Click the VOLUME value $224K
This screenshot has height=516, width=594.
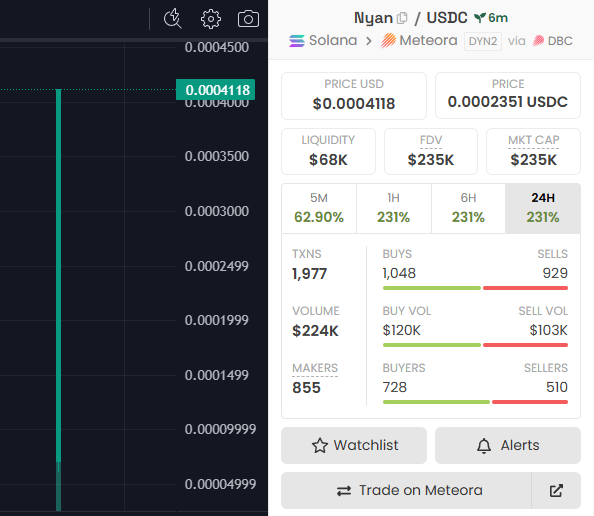[x=315, y=331]
